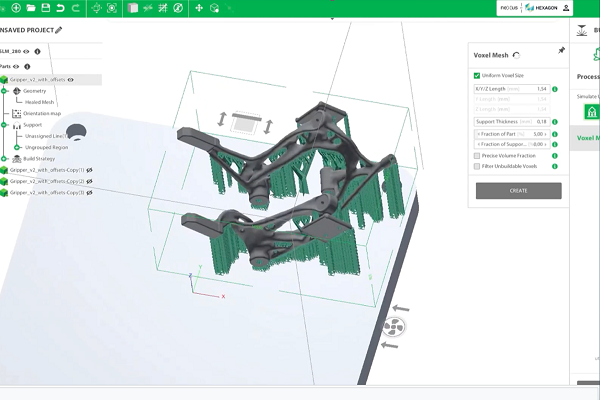Click the pin icon on Voxel Mesh panel
600x400 pixels.
pos(561,50)
